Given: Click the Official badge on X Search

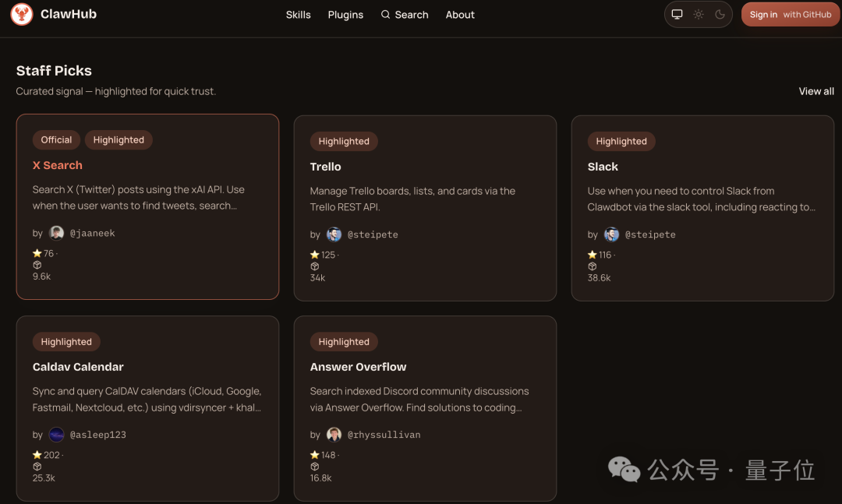Looking at the screenshot, I should point(56,140).
